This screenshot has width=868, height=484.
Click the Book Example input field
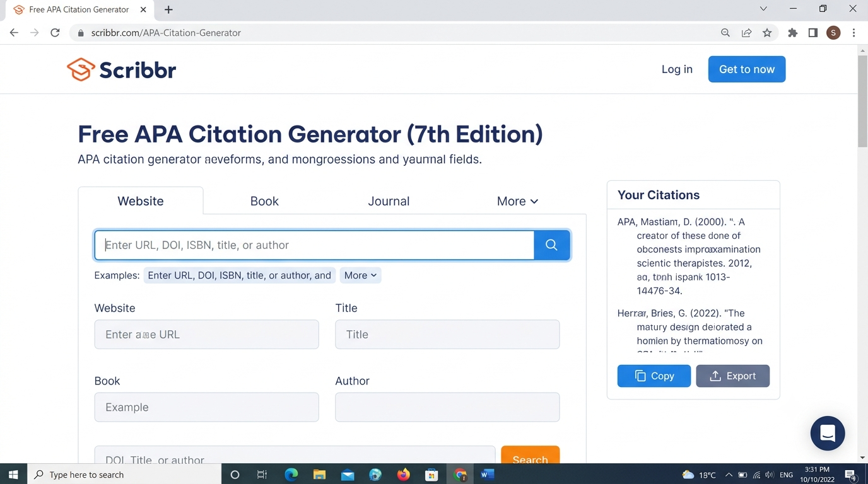tap(206, 407)
